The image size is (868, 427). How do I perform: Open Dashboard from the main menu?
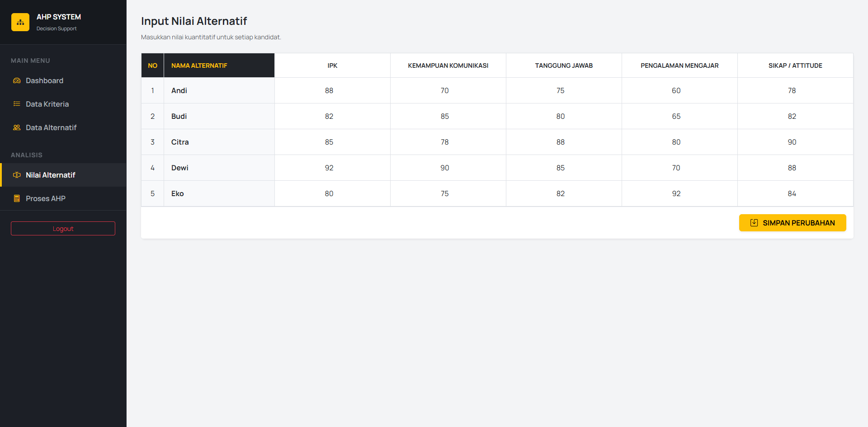point(44,80)
